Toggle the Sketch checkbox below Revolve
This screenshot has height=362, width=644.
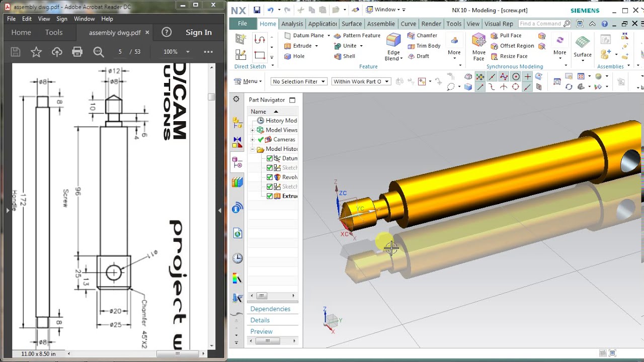tap(270, 187)
